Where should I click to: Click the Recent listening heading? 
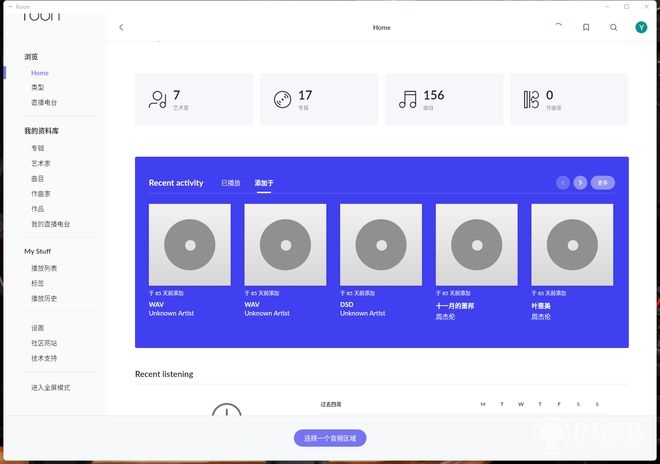[164, 374]
